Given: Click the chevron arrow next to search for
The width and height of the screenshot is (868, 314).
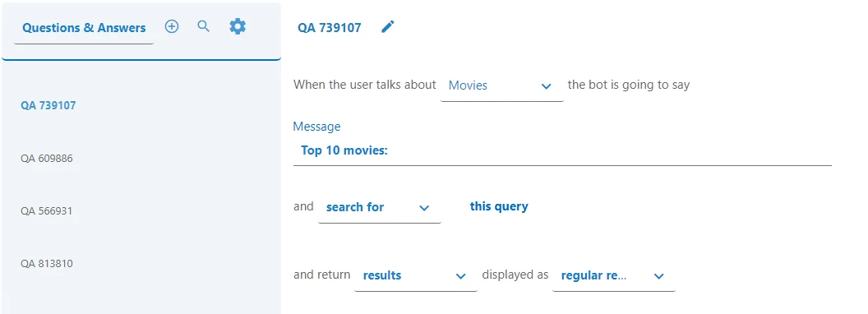Looking at the screenshot, I should 424,208.
